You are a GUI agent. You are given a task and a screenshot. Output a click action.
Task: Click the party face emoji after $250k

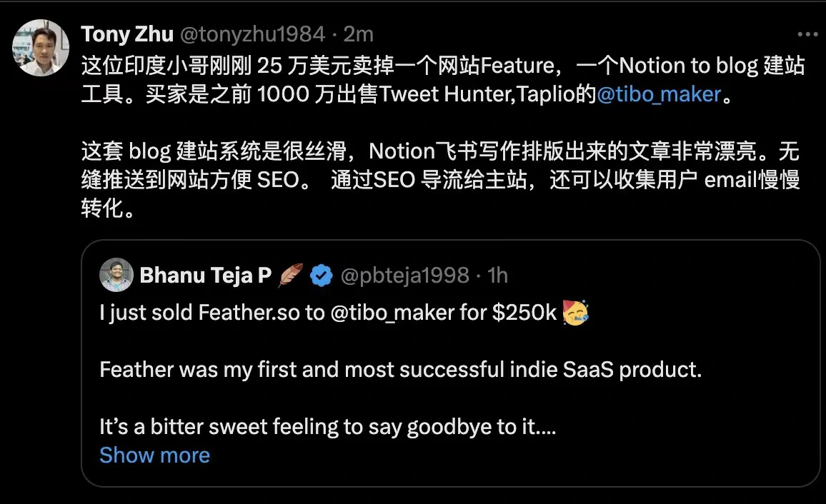click(576, 313)
